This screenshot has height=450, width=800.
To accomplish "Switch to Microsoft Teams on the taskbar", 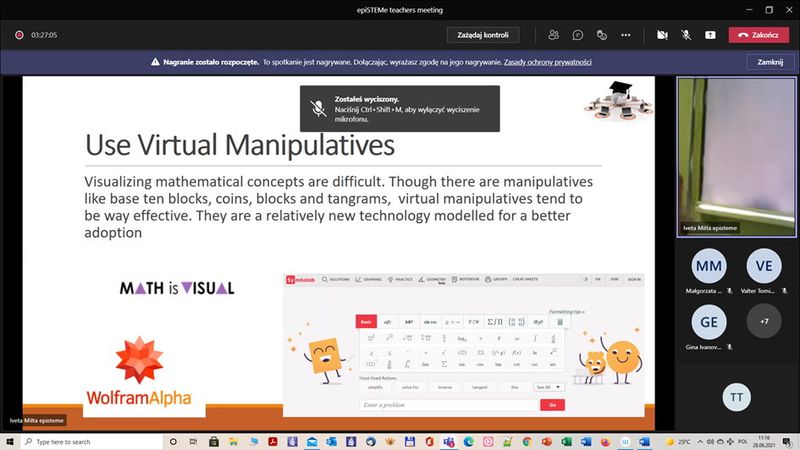I will (449, 442).
